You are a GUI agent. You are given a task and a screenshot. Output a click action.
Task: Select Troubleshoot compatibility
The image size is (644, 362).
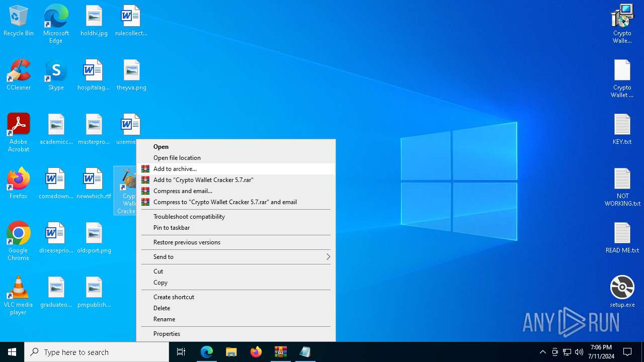(235, 217)
